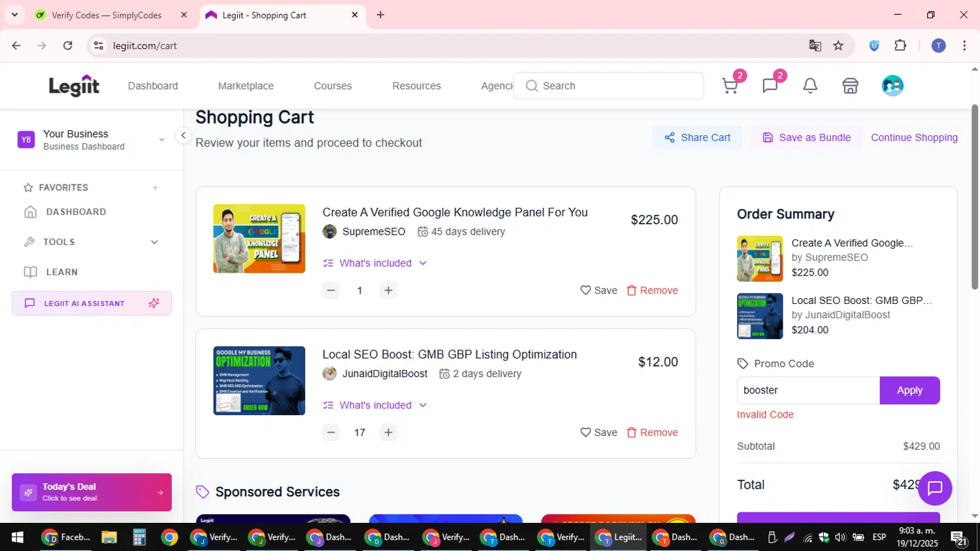Close the Verify Codes SimplyCodes tab

(184, 15)
